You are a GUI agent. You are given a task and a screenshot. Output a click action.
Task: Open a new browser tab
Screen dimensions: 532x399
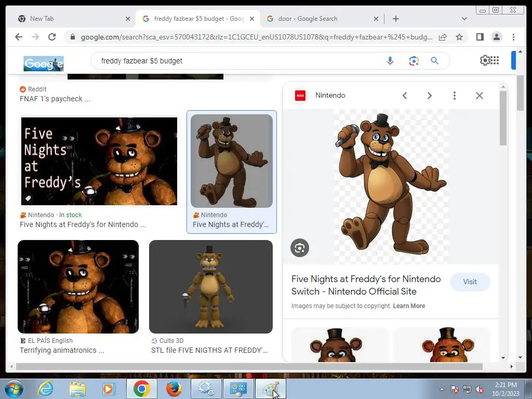tap(395, 19)
